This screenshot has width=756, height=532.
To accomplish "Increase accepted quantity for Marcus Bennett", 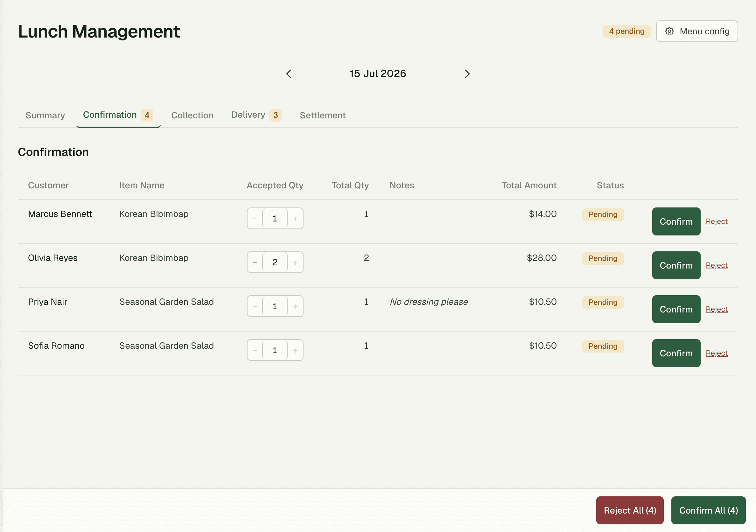I will (295, 219).
